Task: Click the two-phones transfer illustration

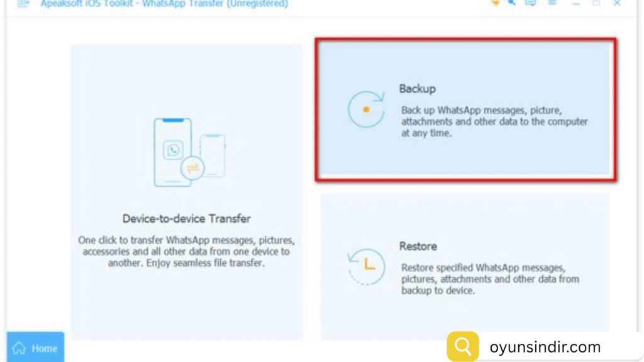Action: coord(189,152)
